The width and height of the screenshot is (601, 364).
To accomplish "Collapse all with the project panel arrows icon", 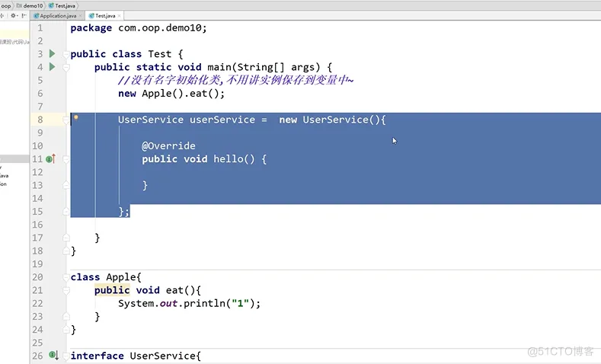I will tap(2, 16).
